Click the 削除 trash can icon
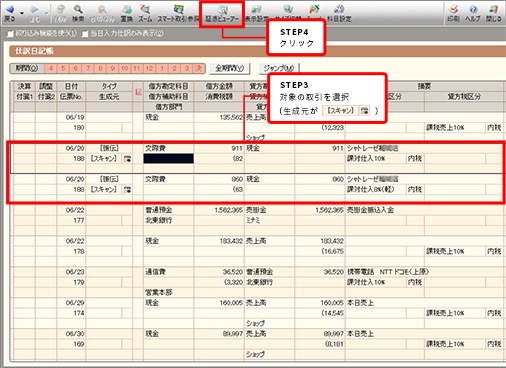The height and width of the screenshot is (368, 506). coord(60,9)
